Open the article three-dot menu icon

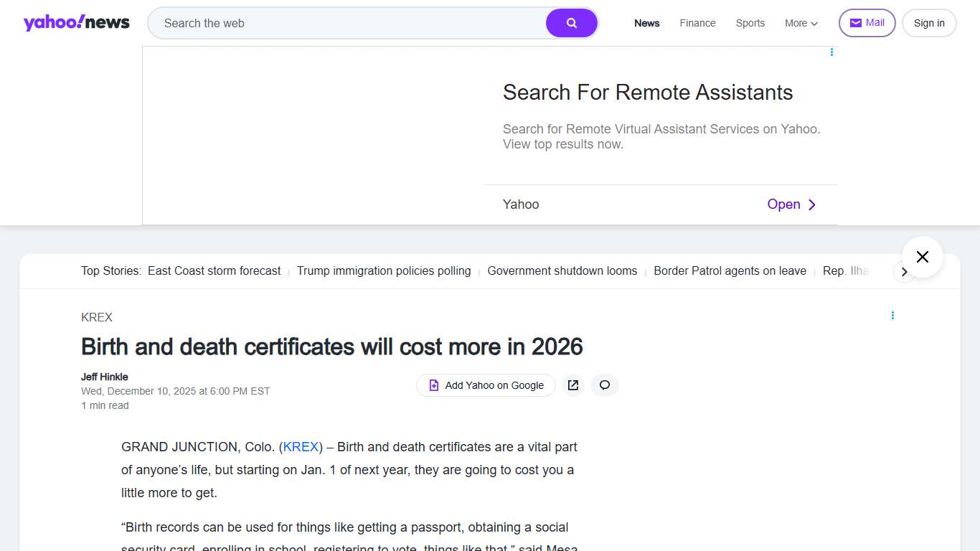(x=892, y=315)
